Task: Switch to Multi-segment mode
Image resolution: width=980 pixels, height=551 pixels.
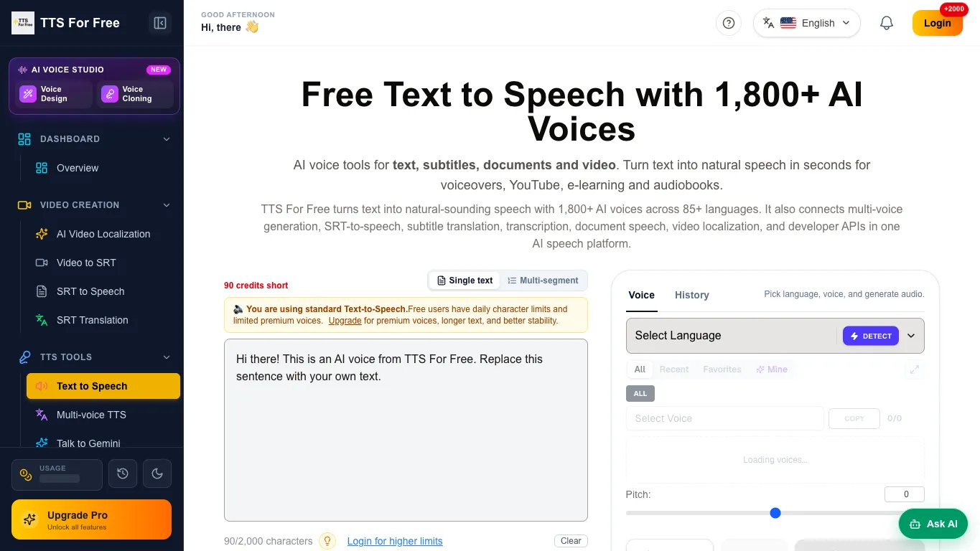Action: tap(543, 281)
